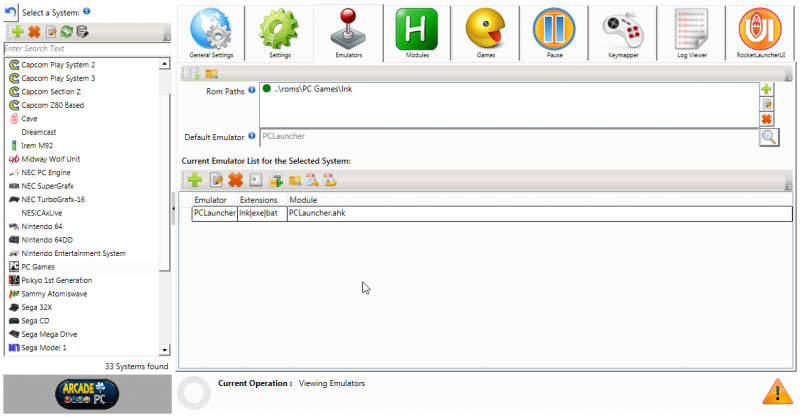The width and height of the screenshot is (800, 417).
Task: Open the Keymapper tab
Action: (x=623, y=33)
